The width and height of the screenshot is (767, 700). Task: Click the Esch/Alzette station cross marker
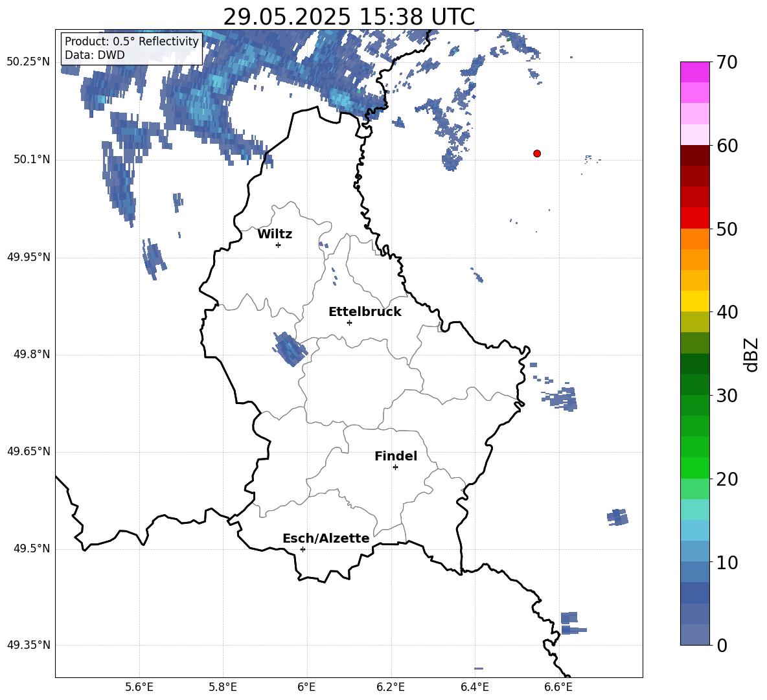click(x=303, y=549)
